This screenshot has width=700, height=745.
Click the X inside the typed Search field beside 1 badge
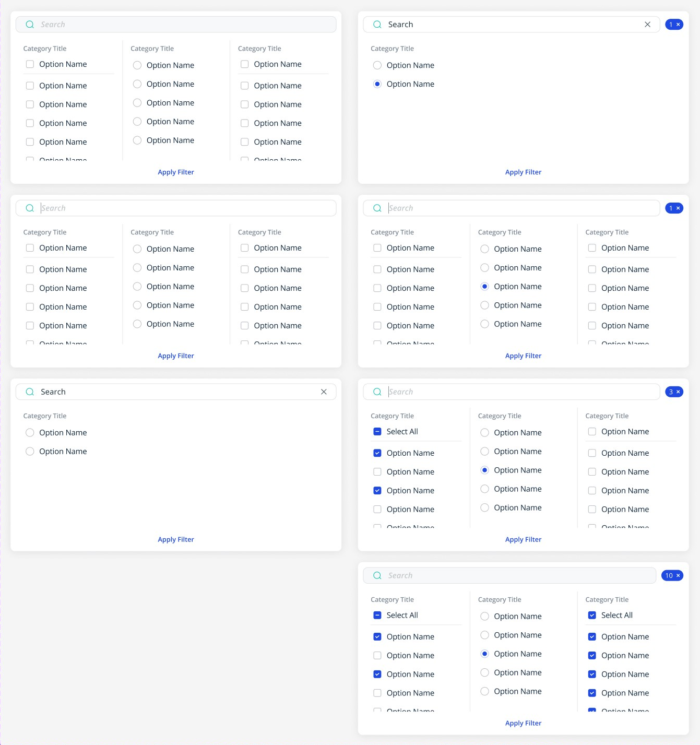[x=647, y=25]
